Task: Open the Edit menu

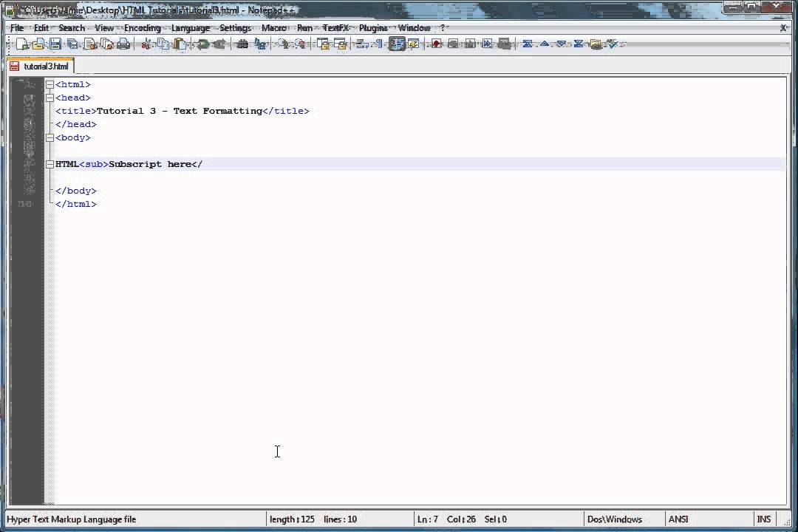Action: (41, 28)
